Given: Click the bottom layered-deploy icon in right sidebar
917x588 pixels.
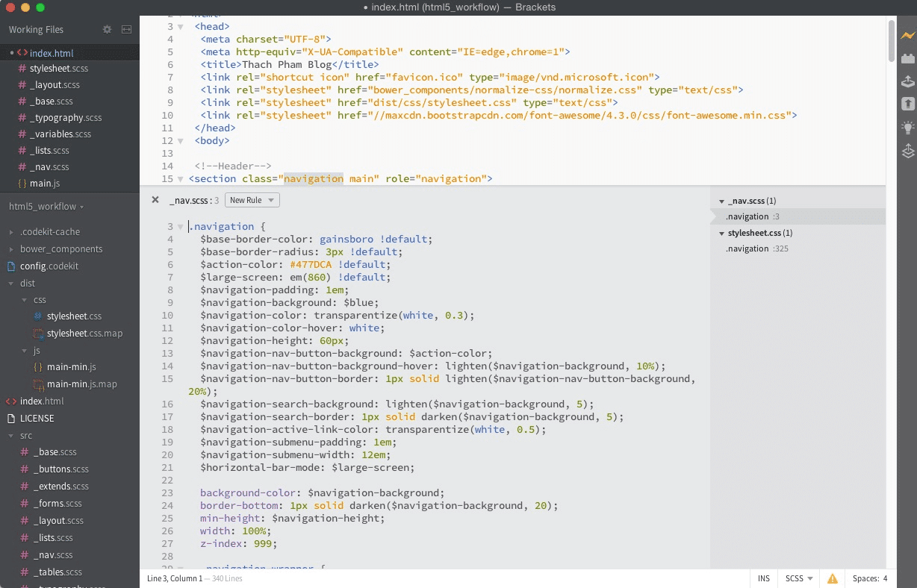Looking at the screenshot, I should (x=907, y=151).
